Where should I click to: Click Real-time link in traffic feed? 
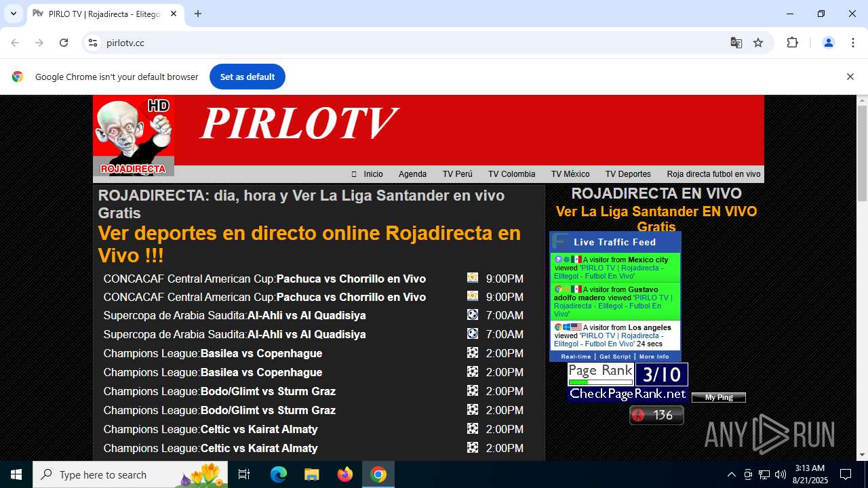[576, 357]
